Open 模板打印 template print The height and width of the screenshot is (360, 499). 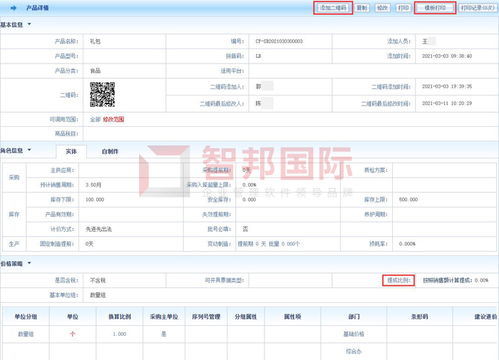(435, 8)
